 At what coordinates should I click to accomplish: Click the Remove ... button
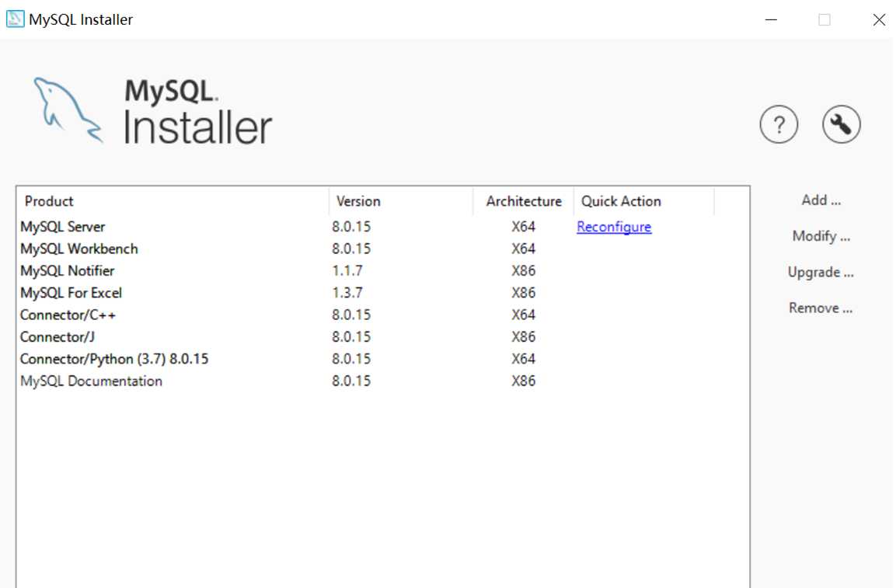tap(821, 308)
